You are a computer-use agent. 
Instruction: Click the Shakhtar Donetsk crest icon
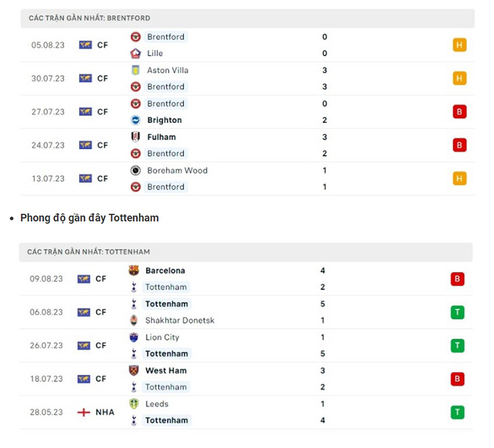pos(133,321)
